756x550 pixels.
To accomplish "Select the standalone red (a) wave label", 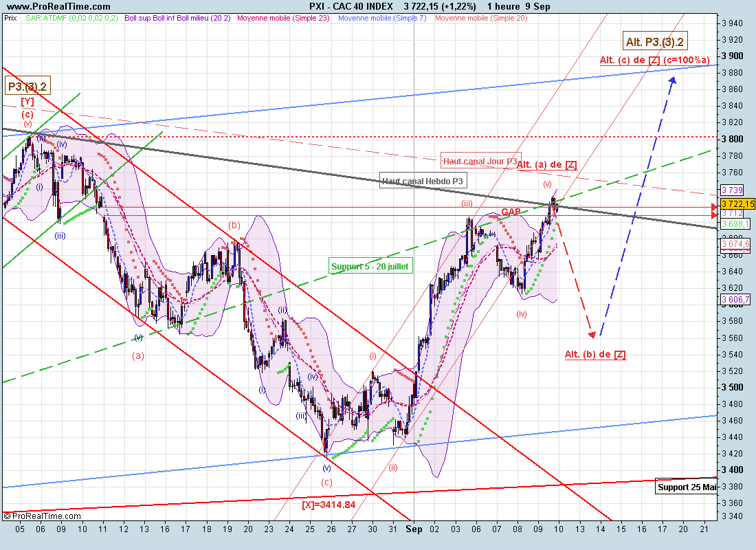I will click(x=138, y=356).
